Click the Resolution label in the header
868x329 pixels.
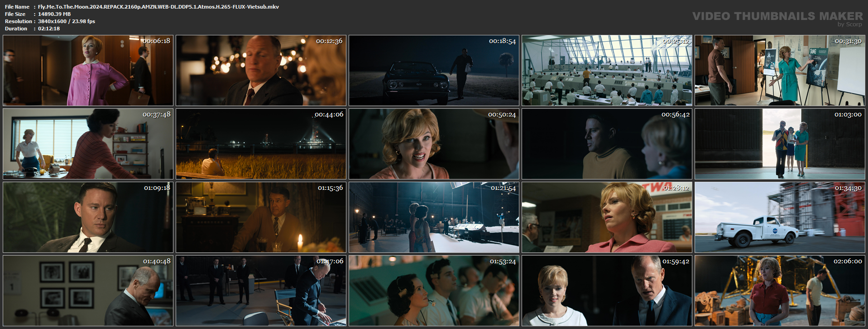pos(19,21)
